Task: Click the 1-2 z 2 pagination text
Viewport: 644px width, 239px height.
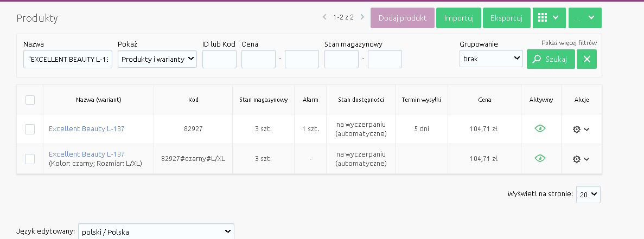Action: pyautogui.click(x=343, y=17)
